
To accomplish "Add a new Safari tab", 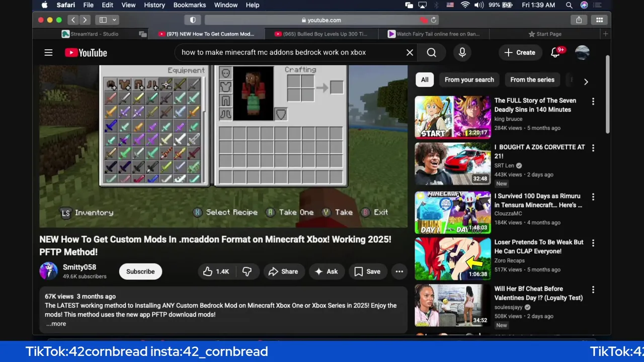I will [605, 34].
